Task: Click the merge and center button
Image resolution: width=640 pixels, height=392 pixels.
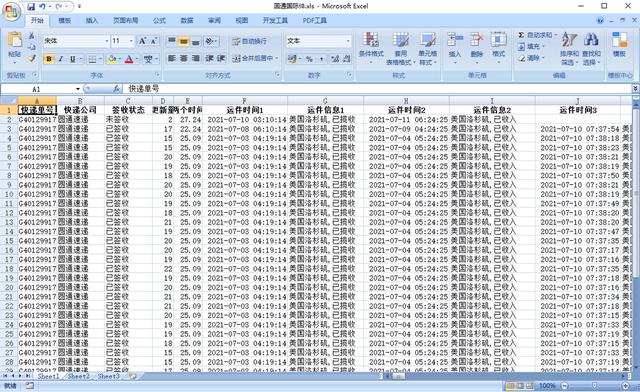Action: (255, 58)
